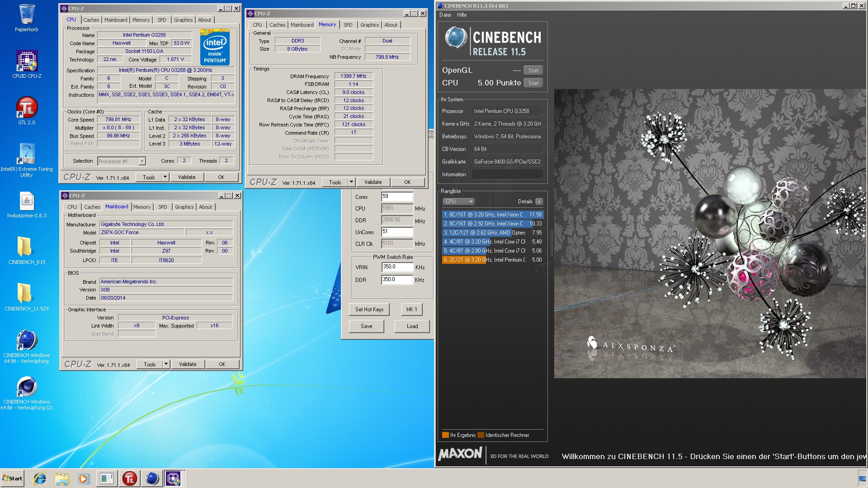868x488 pixels.
Task: Open the Datei menu in Cinebench
Action: (445, 15)
